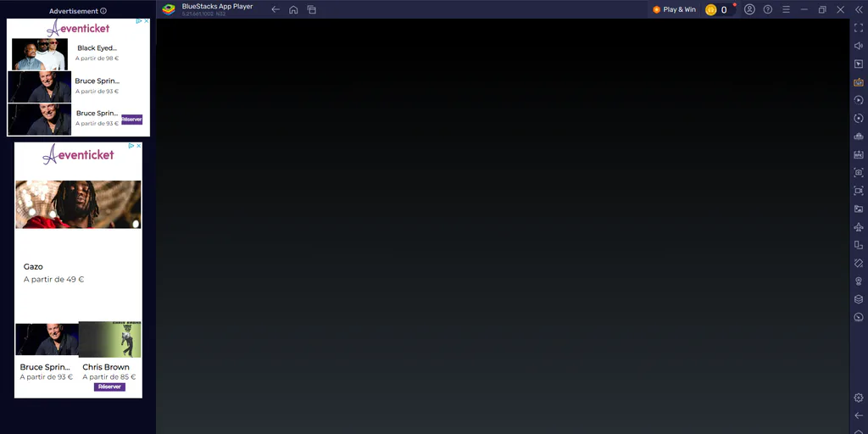This screenshot has width=868, height=434.
Task: Click the resize window devices icon
Action: 859,245
